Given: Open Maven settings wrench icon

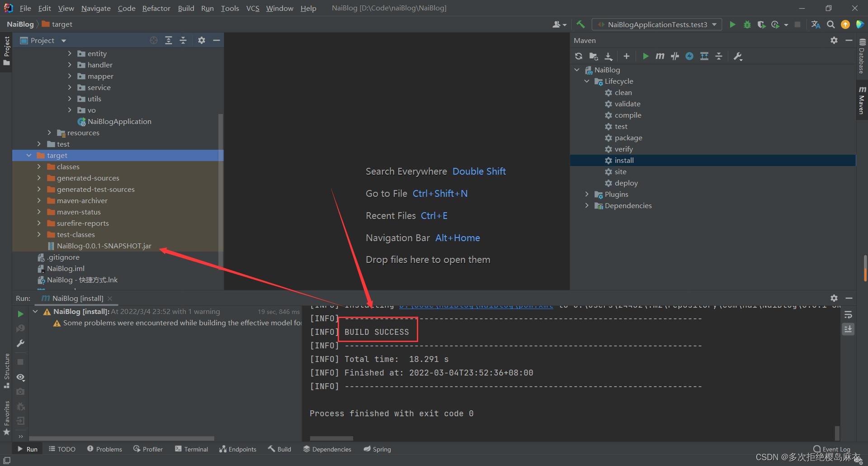Looking at the screenshot, I should [738, 56].
